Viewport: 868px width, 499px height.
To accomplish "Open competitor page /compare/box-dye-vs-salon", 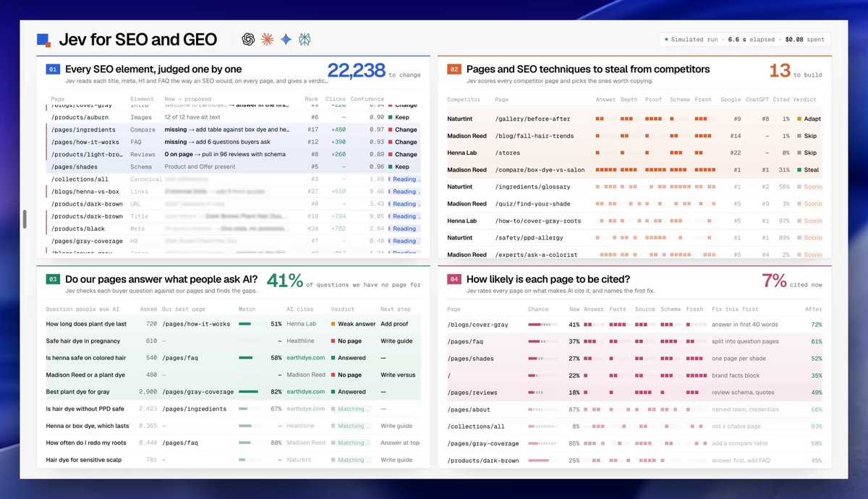I will (541, 170).
